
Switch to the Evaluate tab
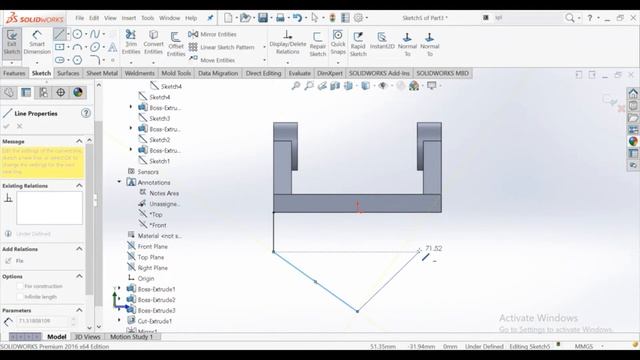tap(300, 73)
